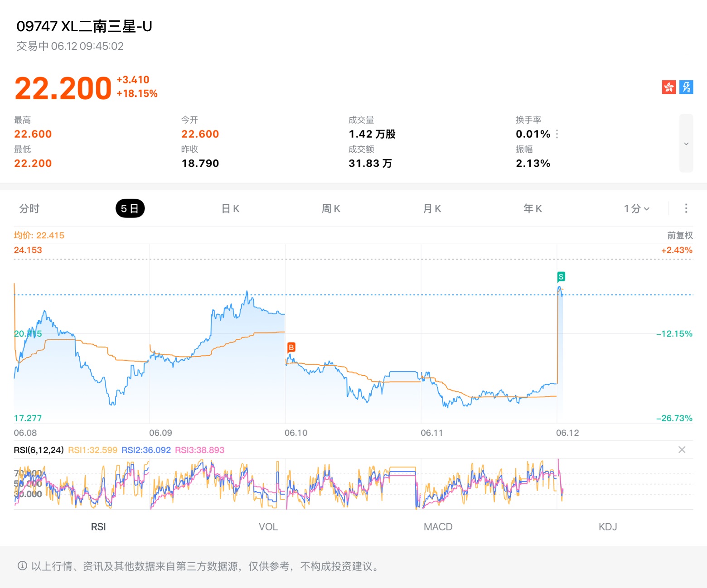707x588 pixels.
Task: Switch to the 月K chart tab
Action: (x=432, y=208)
